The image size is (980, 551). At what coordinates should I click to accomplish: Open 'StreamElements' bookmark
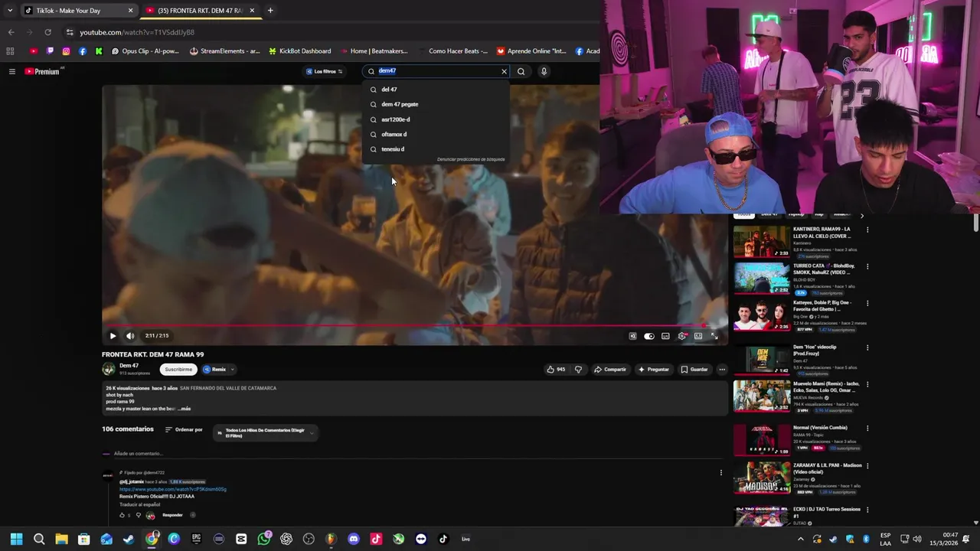pos(225,51)
